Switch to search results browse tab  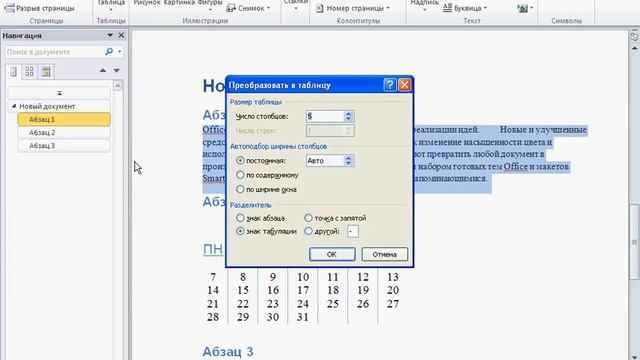(x=46, y=72)
